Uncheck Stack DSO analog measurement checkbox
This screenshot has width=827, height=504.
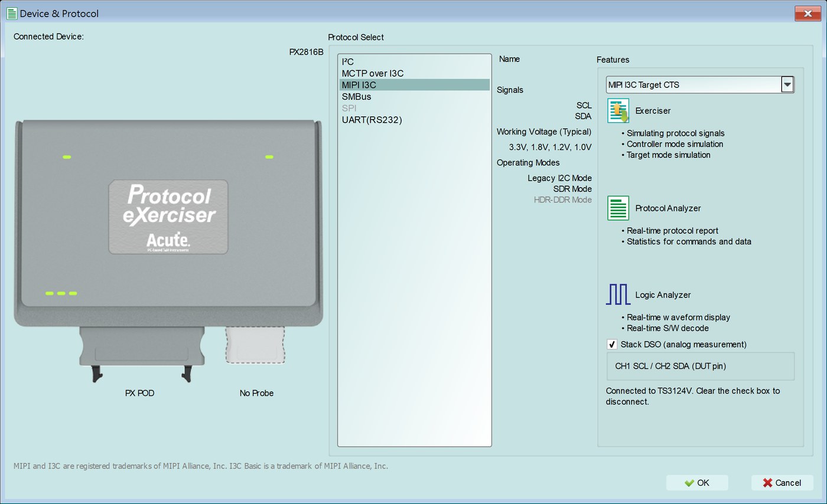(612, 345)
